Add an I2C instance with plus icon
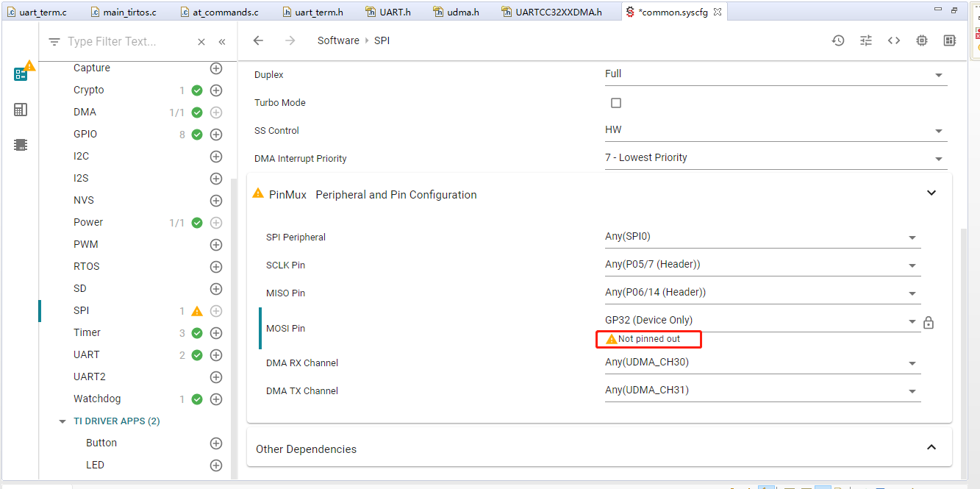Image resolution: width=980 pixels, height=489 pixels. [216, 157]
